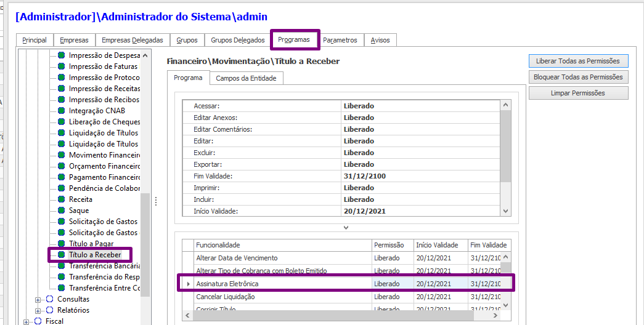644x325 pixels.
Task: Click the green icon beside Orçamento Financeiro
Action: point(62,166)
